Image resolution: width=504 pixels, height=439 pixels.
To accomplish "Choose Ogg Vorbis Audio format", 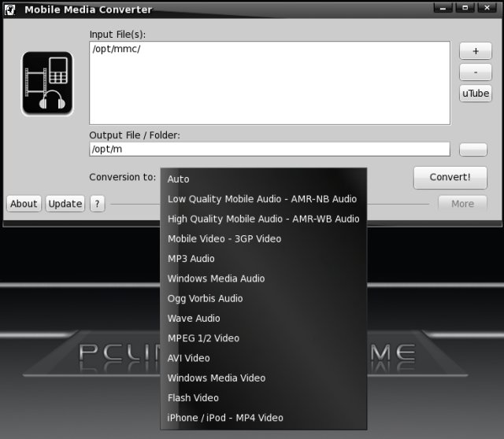I will pyautogui.click(x=263, y=299).
